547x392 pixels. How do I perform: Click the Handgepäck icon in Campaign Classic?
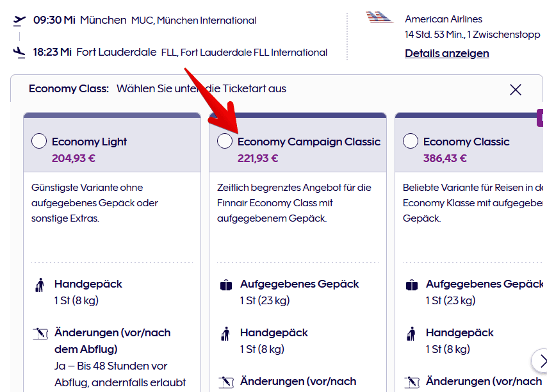click(x=225, y=334)
